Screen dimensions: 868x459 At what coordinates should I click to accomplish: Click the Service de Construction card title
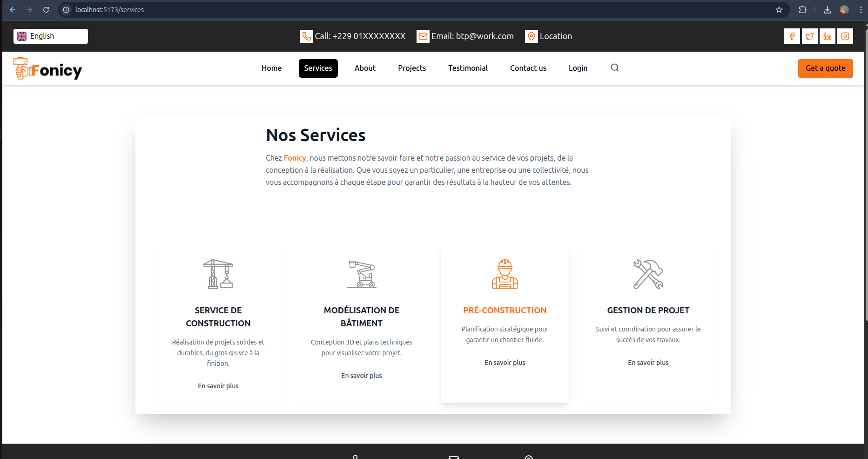tap(218, 317)
